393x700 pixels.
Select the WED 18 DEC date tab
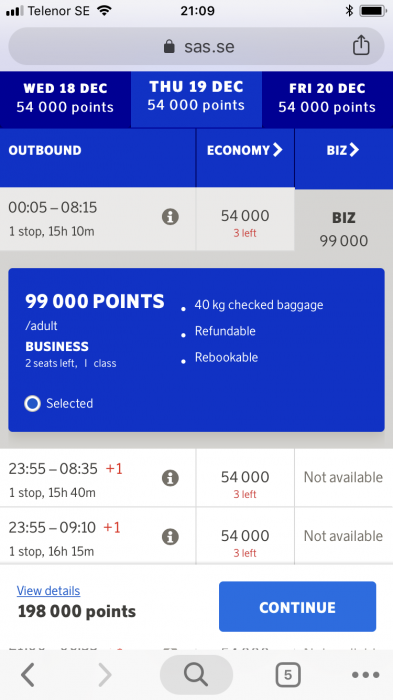pyautogui.click(x=65, y=99)
